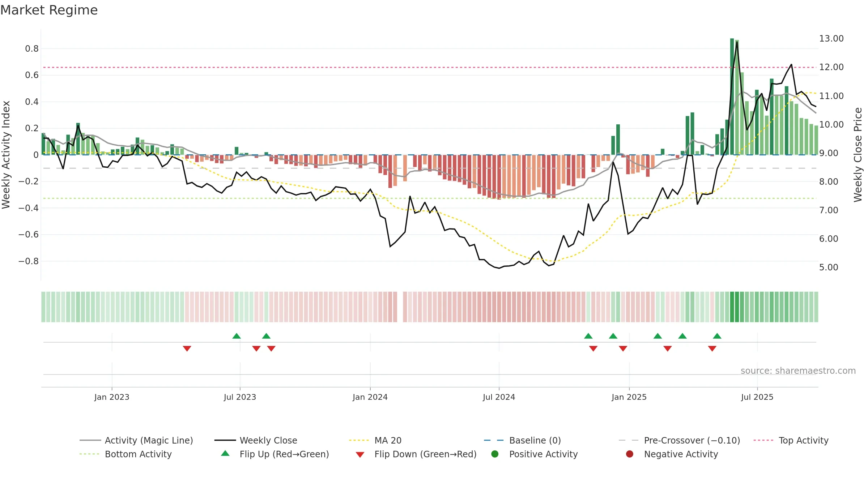The image size is (868, 488).
Task: Click the darkest green cell in regime strip
Action: (732, 307)
